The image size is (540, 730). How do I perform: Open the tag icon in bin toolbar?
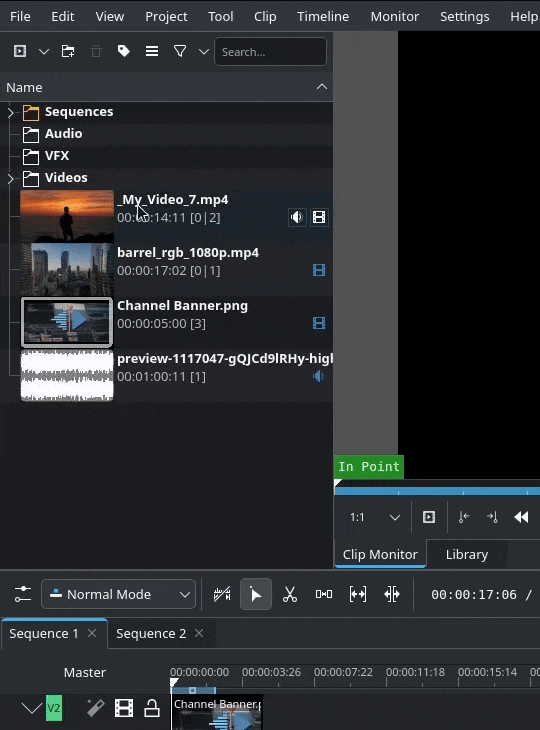(x=123, y=51)
